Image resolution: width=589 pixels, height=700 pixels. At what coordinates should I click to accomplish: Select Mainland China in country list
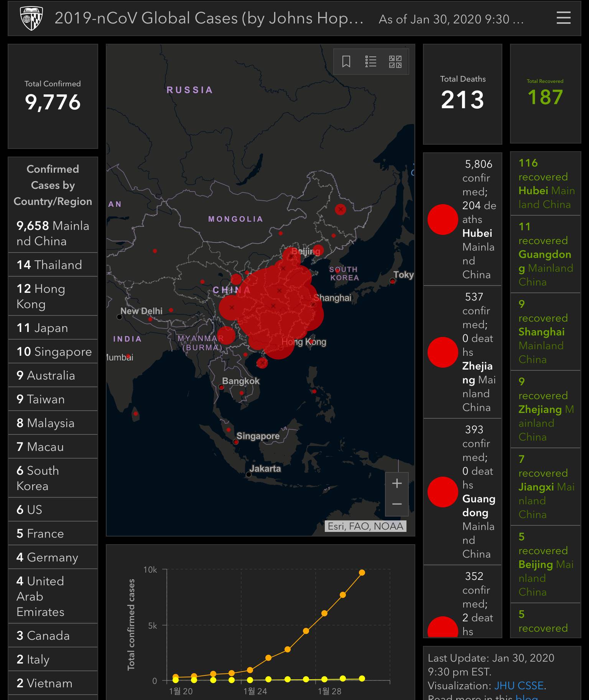(53, 233)
